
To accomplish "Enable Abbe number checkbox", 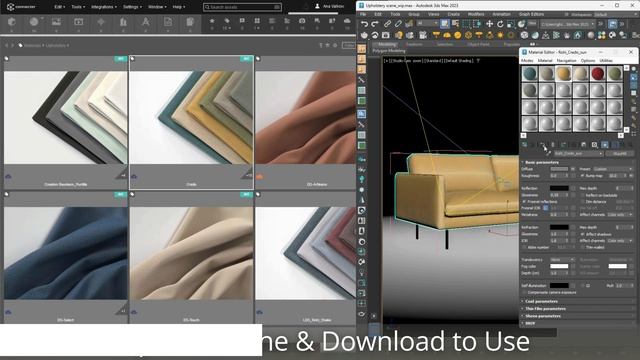I will 524,247.
